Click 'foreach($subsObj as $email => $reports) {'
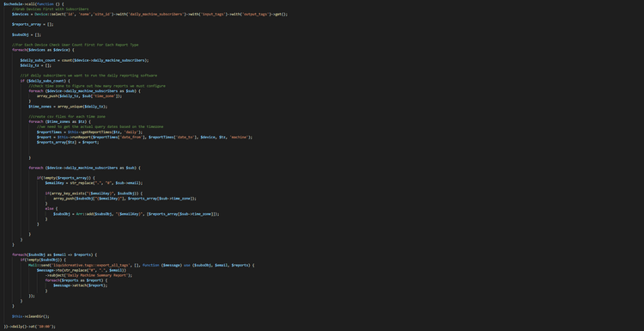This screenshot has width=644, height=331. click(x=55, y=254)
